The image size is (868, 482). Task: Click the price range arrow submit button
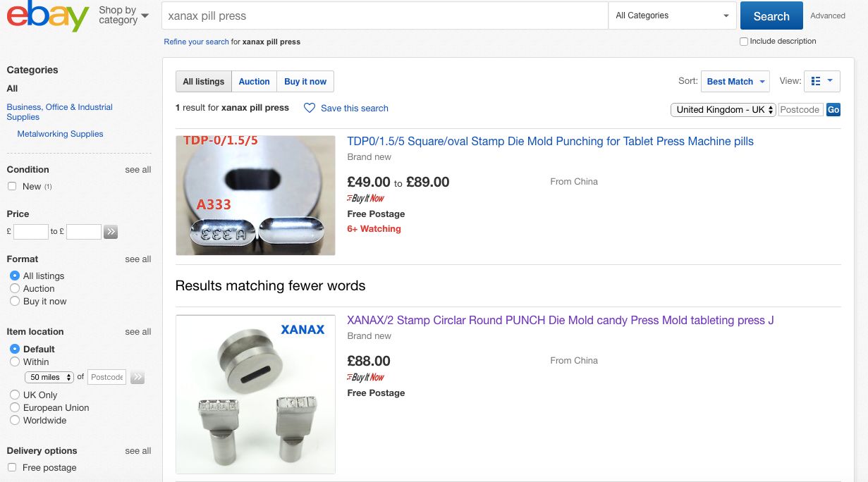pos(111,232)
